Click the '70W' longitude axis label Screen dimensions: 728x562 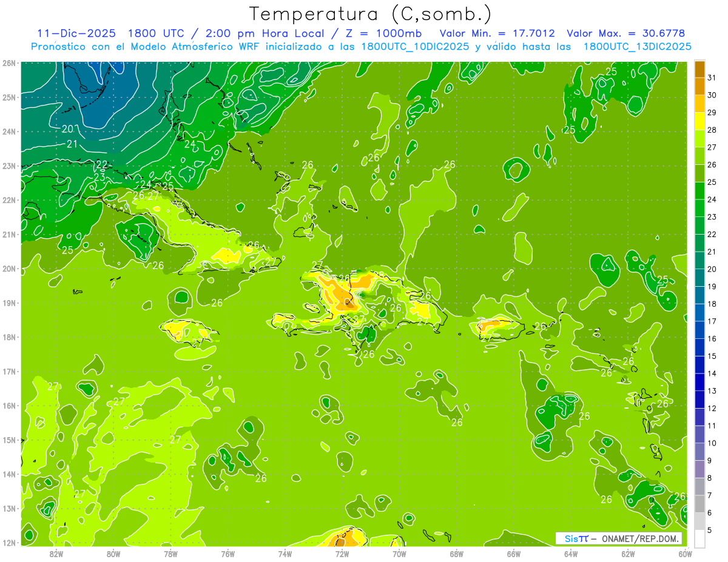(399, 554)
